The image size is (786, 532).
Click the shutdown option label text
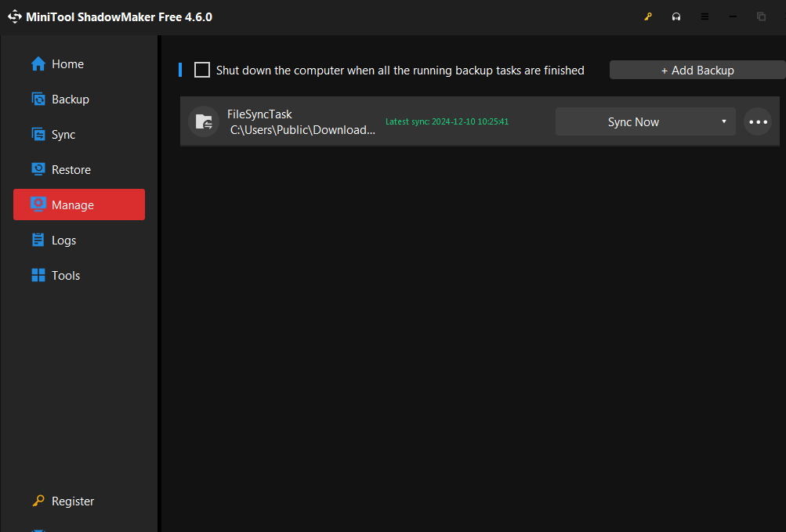(400, 71)
